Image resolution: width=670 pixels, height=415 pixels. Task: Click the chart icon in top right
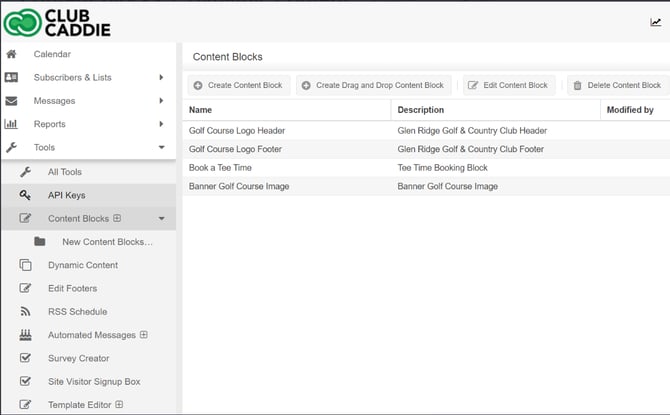(x=656, y=22)
